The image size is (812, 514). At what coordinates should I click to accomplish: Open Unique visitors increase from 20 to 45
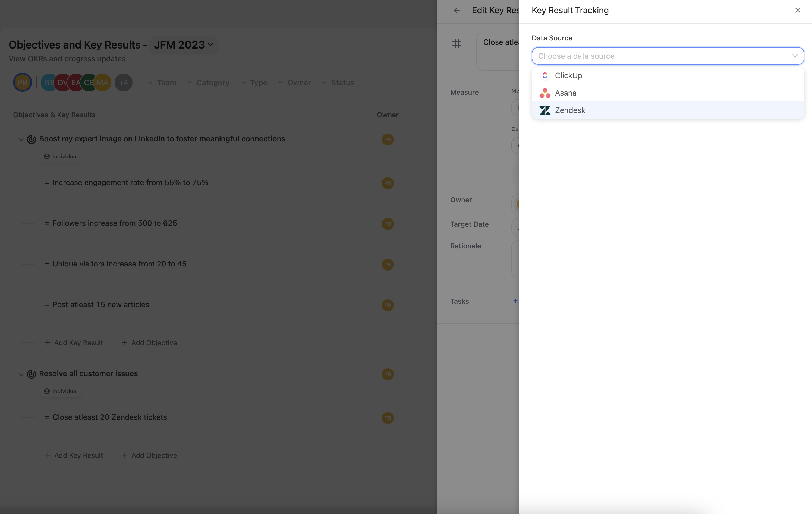click(x=119, y=264)
